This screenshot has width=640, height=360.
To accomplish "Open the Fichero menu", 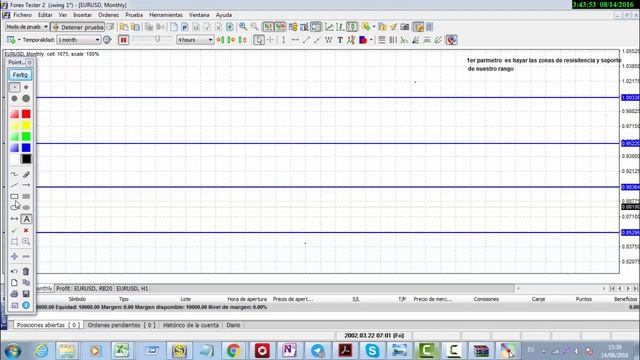I will pyautogui.click(x=22, y=15).
